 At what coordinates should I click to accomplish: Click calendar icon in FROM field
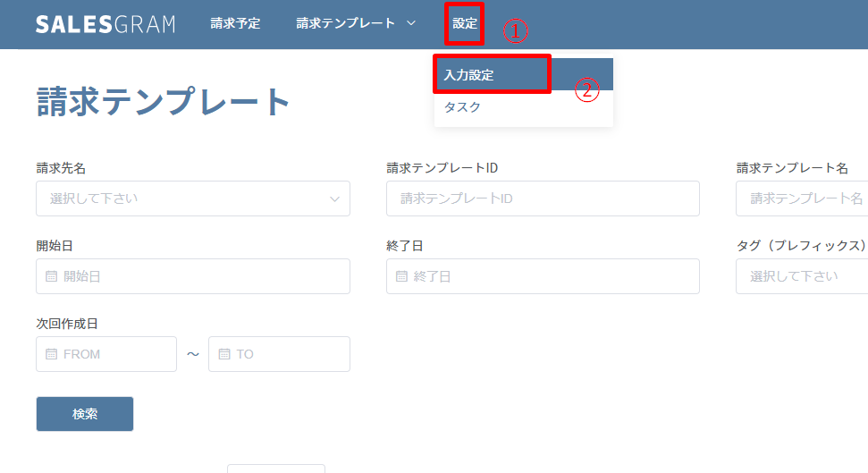(52, 354)
